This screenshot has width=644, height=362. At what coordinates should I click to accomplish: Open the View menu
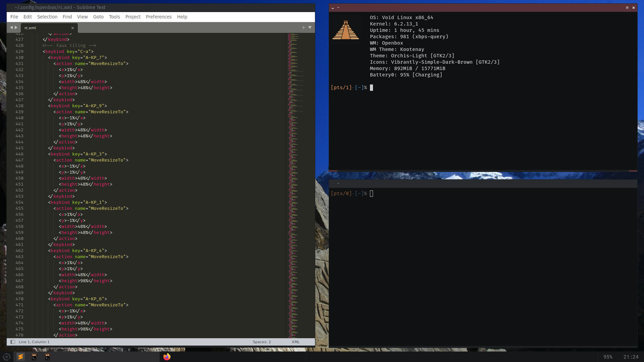point(83,17)
